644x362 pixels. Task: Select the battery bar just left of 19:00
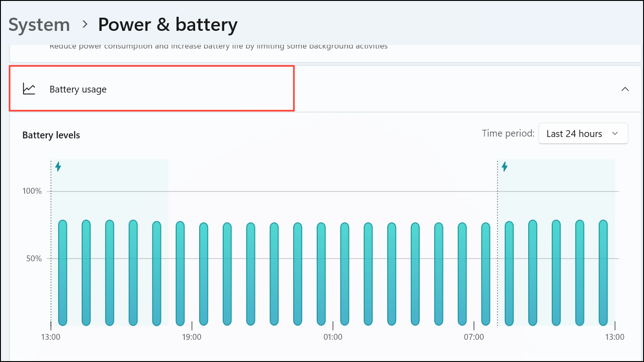(180, 274)
